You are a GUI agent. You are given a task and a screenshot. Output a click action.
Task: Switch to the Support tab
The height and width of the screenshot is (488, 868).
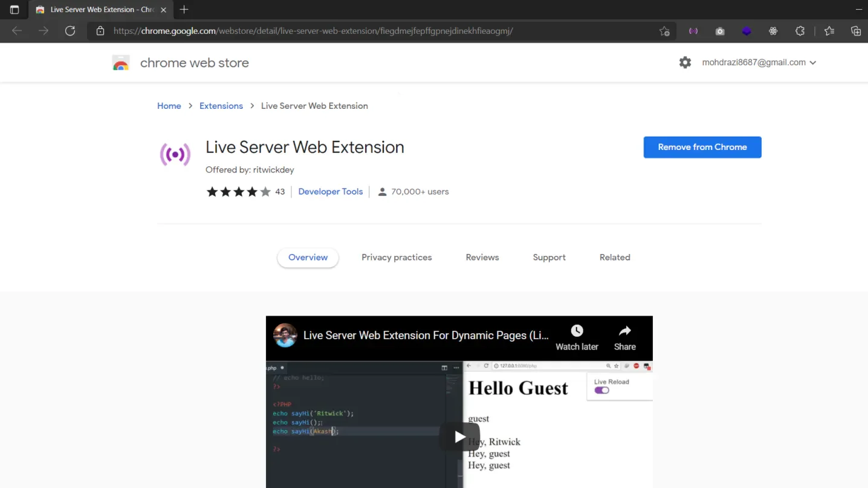[x=549, y=258]
